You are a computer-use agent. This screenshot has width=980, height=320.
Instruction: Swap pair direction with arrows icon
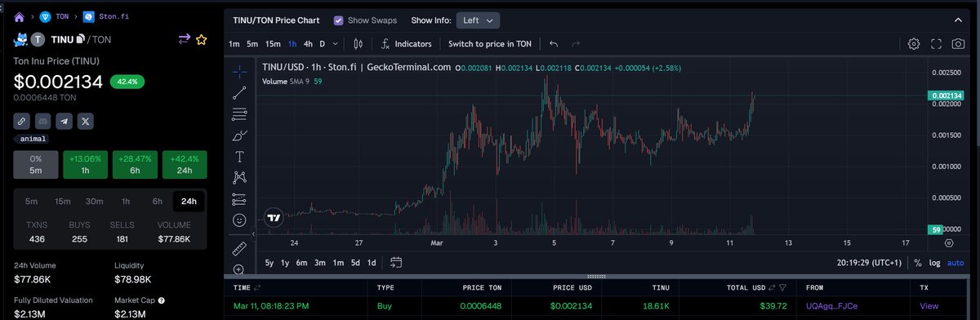click(x=185, y=39)
